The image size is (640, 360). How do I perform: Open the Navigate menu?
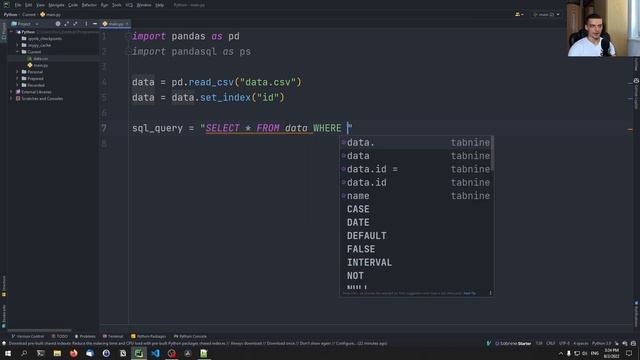coord(56,5)
